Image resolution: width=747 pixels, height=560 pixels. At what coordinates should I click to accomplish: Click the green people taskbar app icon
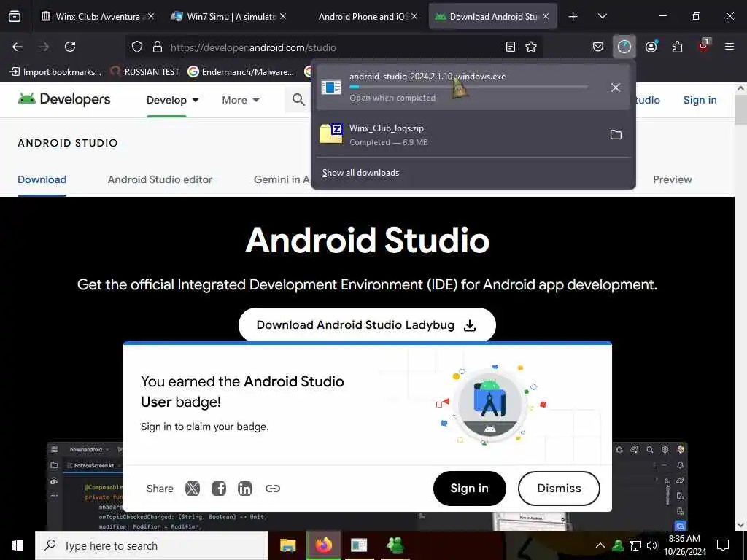pos(395,545)
